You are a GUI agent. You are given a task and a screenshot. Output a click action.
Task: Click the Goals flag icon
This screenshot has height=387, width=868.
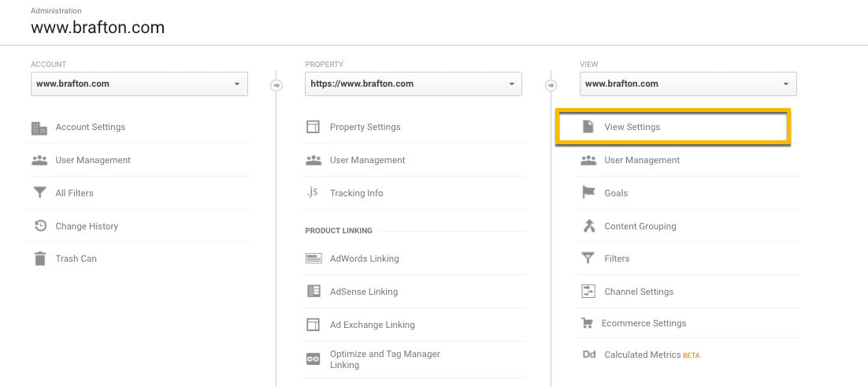[x=588, y=193]
